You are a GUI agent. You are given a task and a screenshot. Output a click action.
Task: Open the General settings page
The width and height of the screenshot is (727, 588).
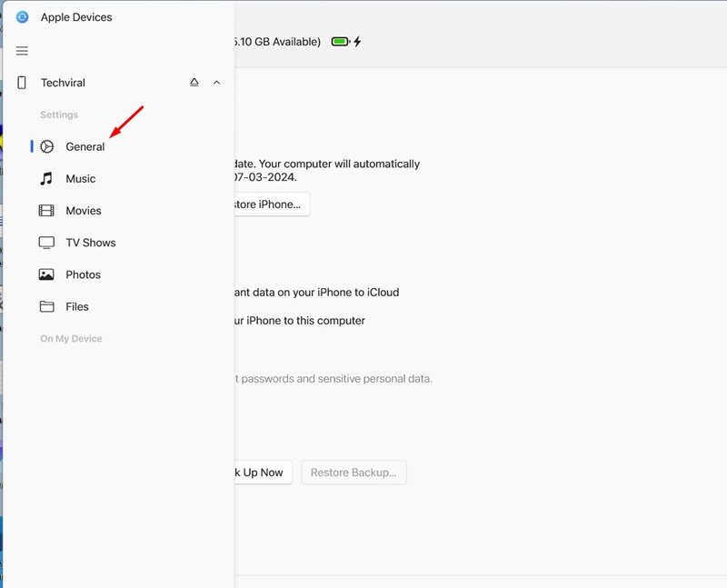click(x=85, y=146)
